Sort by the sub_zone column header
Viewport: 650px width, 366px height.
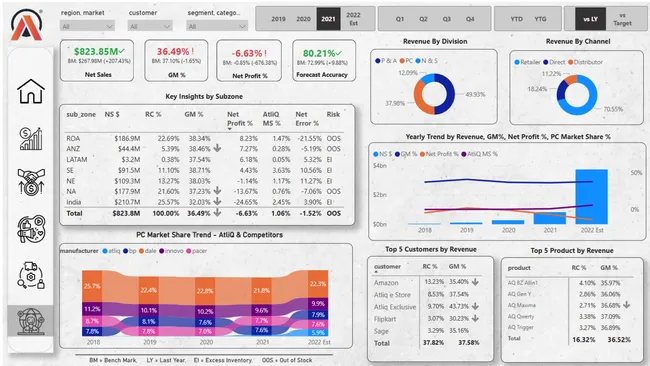point(81,114)
